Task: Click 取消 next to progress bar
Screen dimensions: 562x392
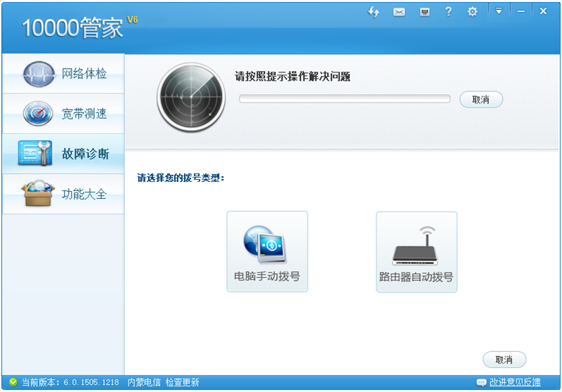Action: tap(481, 99)
